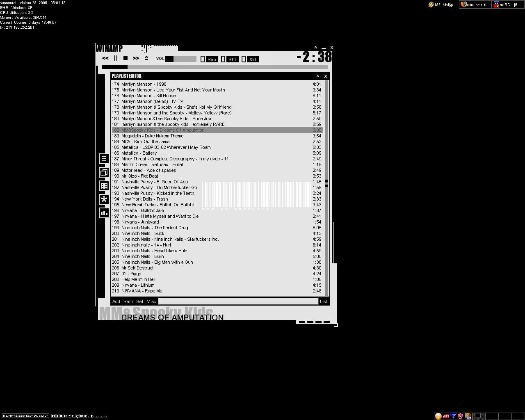Open the playlist Rem menu

[128, 301]
